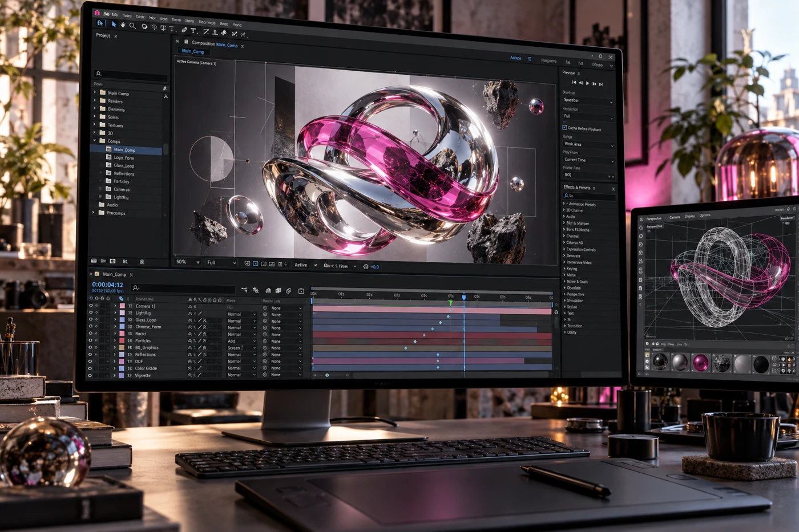
Task: Switch to the Project panel tab
Action: (x=103, y=35)
